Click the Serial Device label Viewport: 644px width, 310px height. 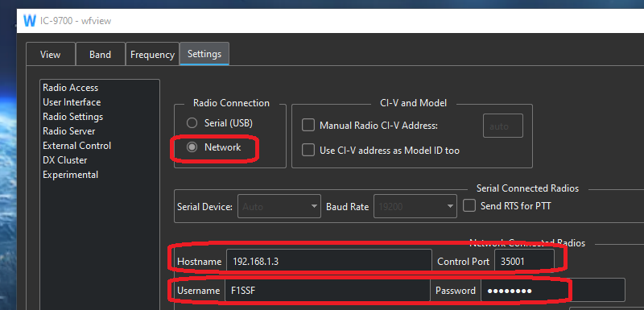pyautogui.click(x=205, y=206)
